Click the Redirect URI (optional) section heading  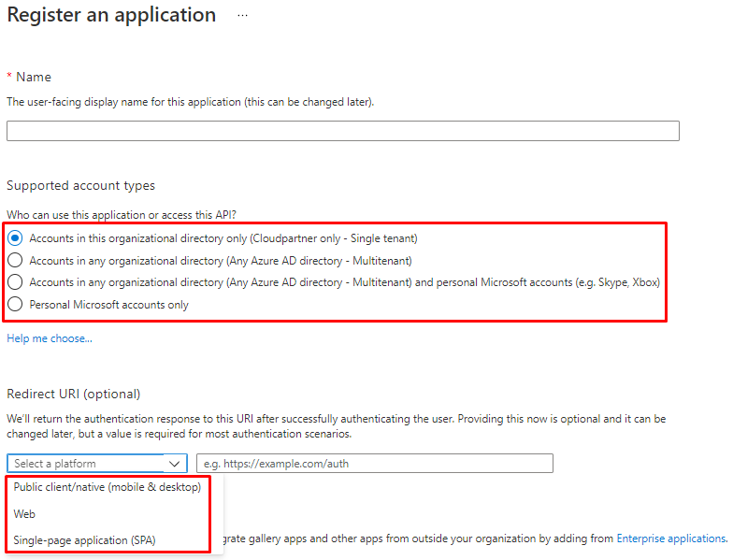point(73,394)
